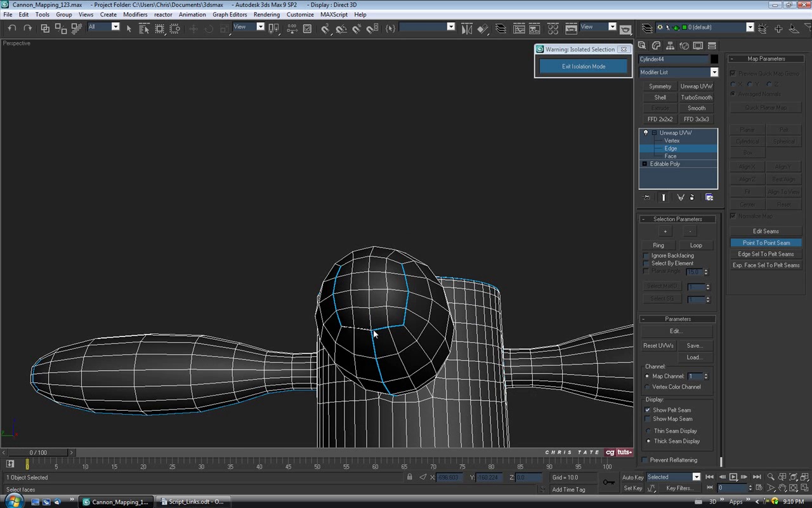The width and height of the screenshot is (812, 508).
Task: Collapse the Map Parameters rollout
Action: coord(766,59)
